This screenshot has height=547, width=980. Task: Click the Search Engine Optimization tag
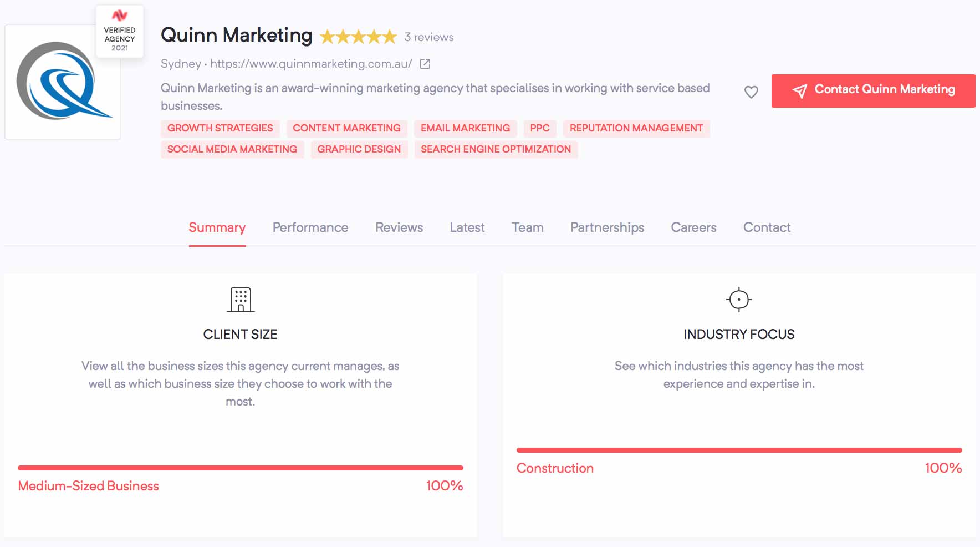(x=496, y=149)
